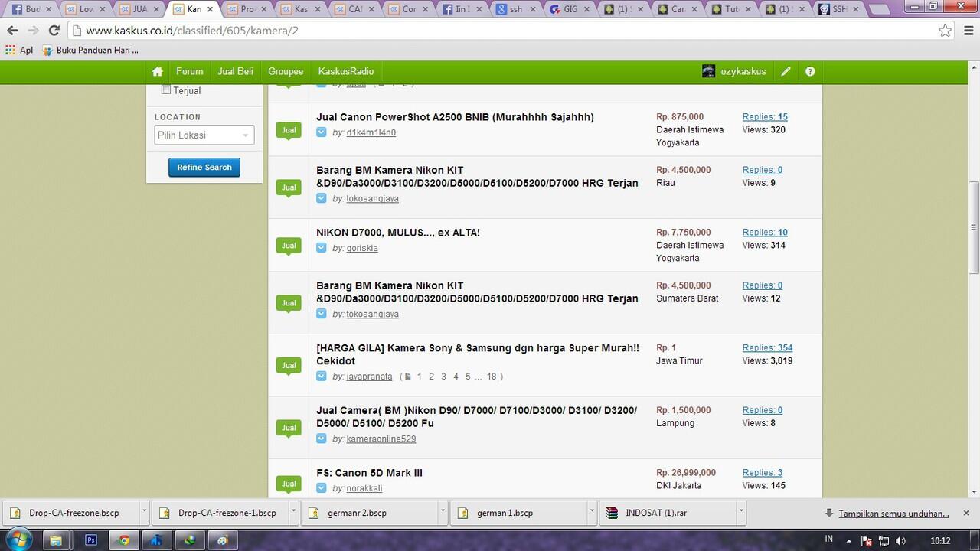Click the Kaskus home icon
The height and width of the screenshot is (551, 980).
(158, 72)
